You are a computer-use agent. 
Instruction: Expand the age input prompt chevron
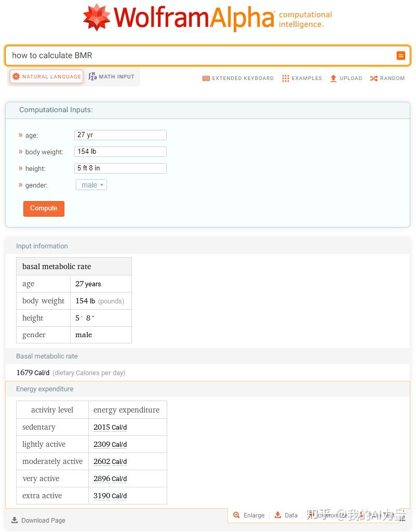pos(20,135)
